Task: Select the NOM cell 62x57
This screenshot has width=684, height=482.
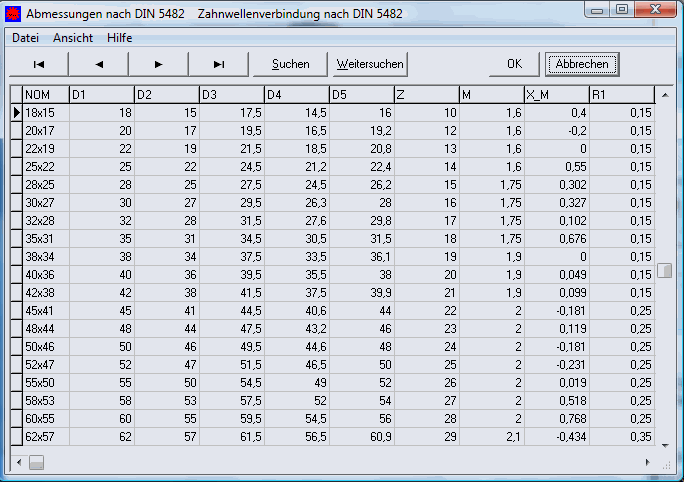Action: (44, 437)
